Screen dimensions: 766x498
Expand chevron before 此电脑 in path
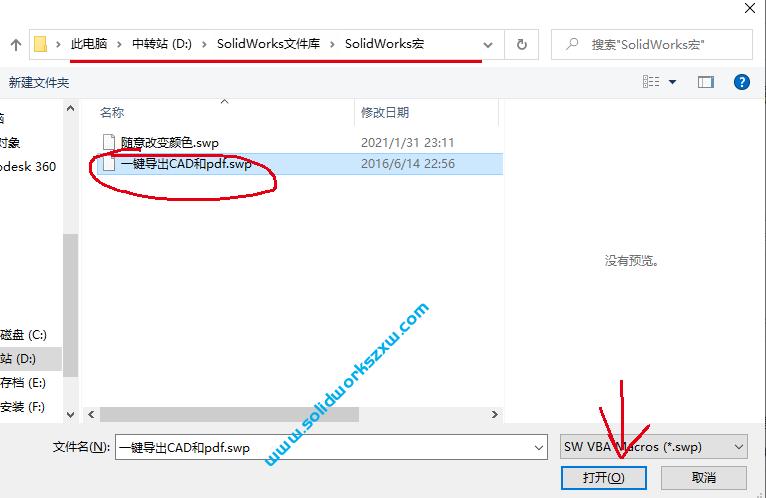pyautogui.click(x=58, y=44)
